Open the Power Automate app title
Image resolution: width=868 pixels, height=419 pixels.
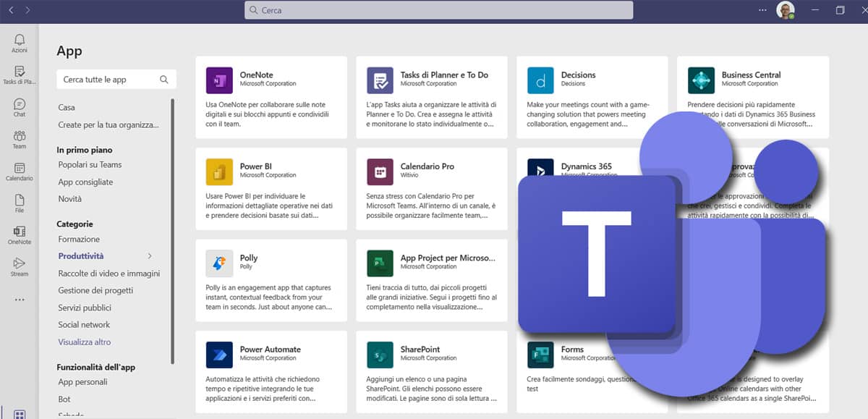pyautogui.click(x=270, y=350)
